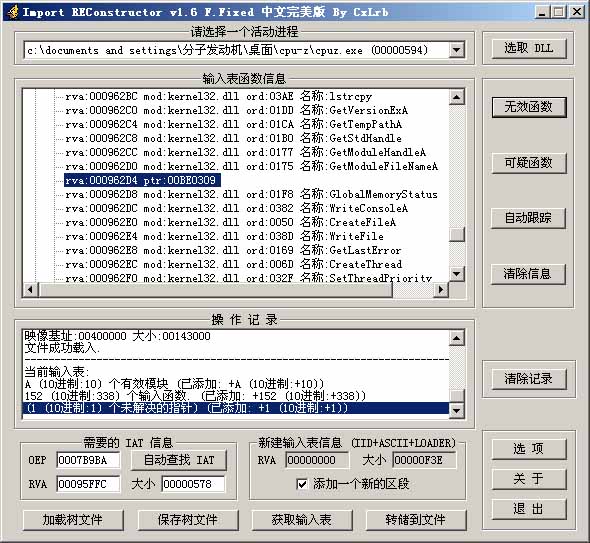Viewport: 590px width, 543px height.
Task: Select the WriteFile import row
Action: (224, 236)
